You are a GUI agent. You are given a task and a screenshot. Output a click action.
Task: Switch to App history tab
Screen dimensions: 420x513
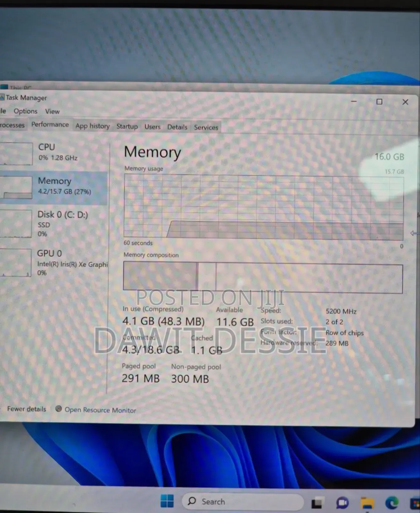click(93, 126)
